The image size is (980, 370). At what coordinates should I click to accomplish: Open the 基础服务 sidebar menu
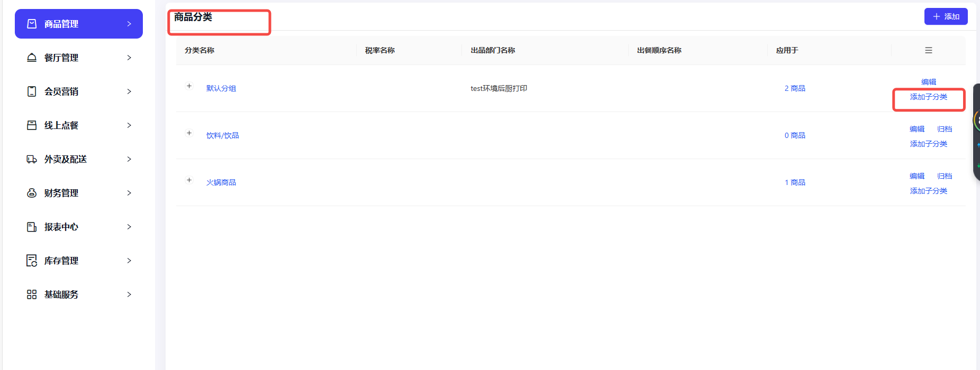[x=79, y=294]
